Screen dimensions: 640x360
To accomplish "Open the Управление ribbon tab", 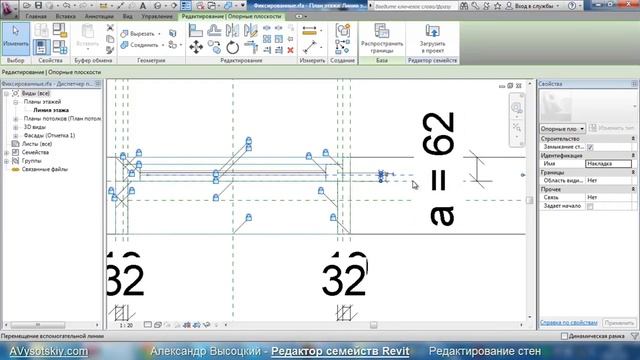I will [157, 16].
